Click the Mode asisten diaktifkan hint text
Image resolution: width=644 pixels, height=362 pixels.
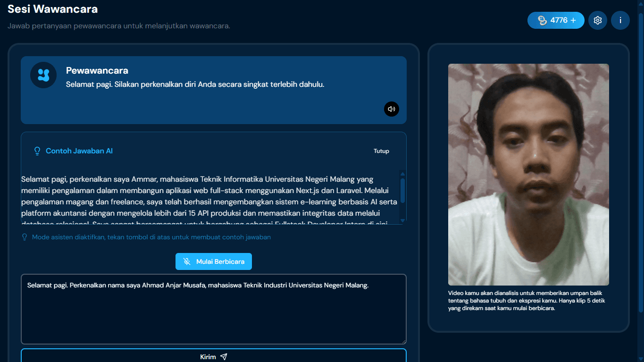[x=151, y=237]
